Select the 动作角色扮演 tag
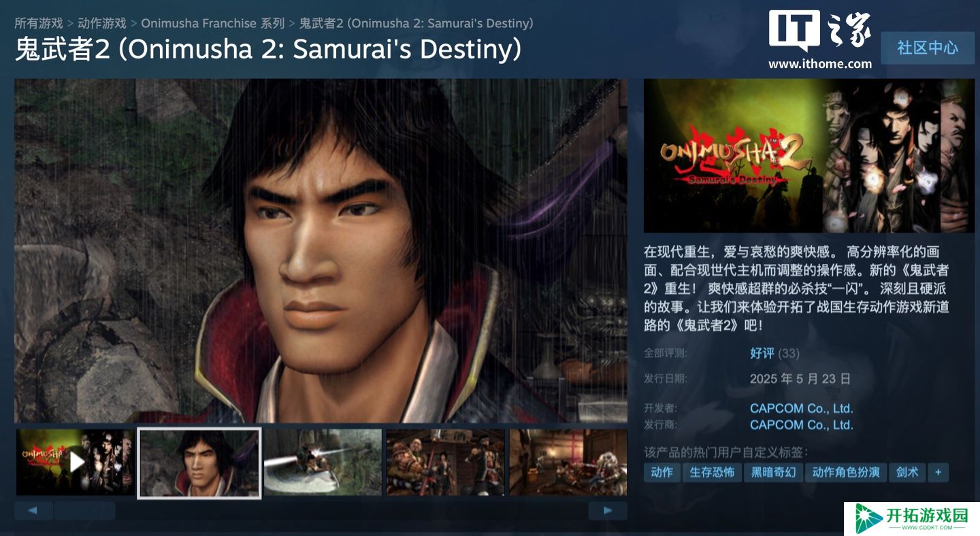The height and width of the screenshot is (536, 980). [x=846, y=472]
